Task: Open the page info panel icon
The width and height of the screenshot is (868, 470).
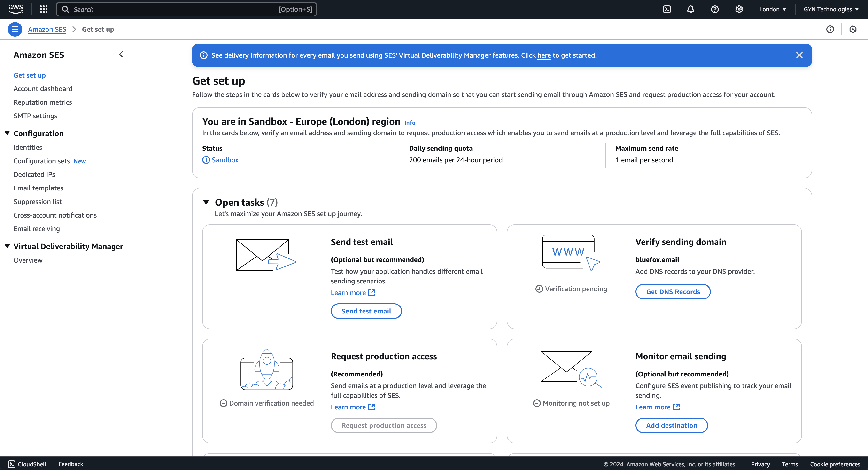Action: coord(830,29)
